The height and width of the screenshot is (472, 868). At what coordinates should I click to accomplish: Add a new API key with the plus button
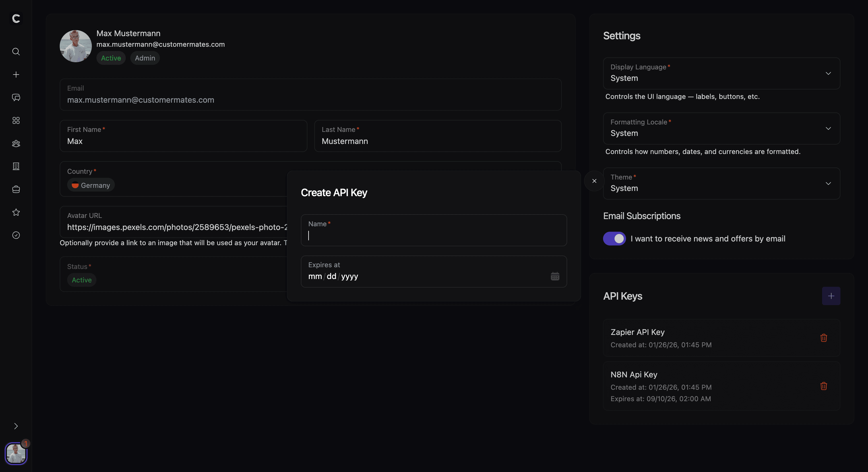pyautogui.click(x=831, y=296)
